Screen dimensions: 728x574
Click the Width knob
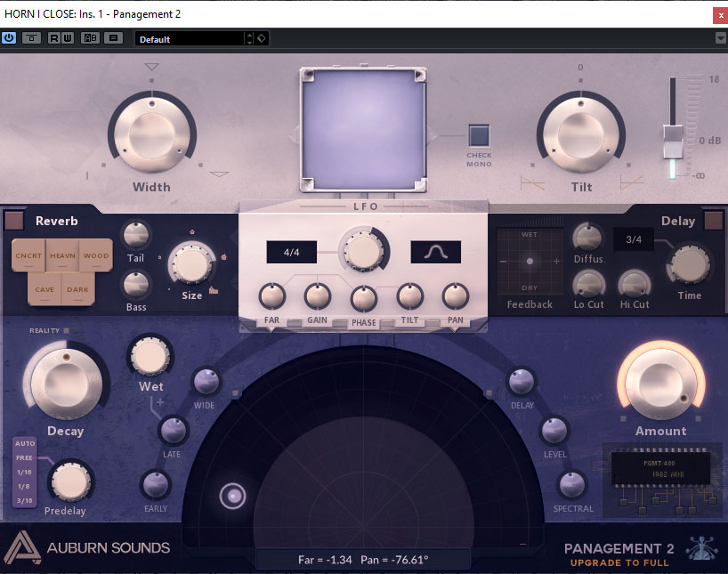[152, 135]
